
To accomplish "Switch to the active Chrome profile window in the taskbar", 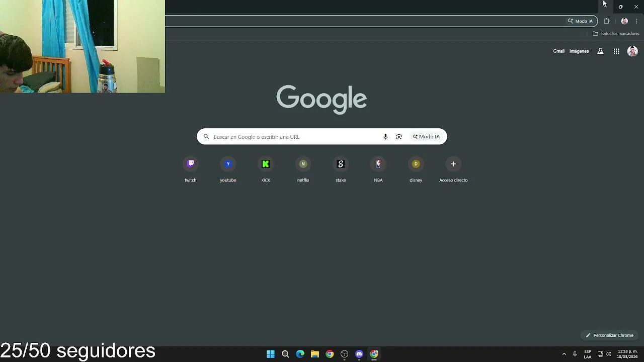I will pos(374,354).
